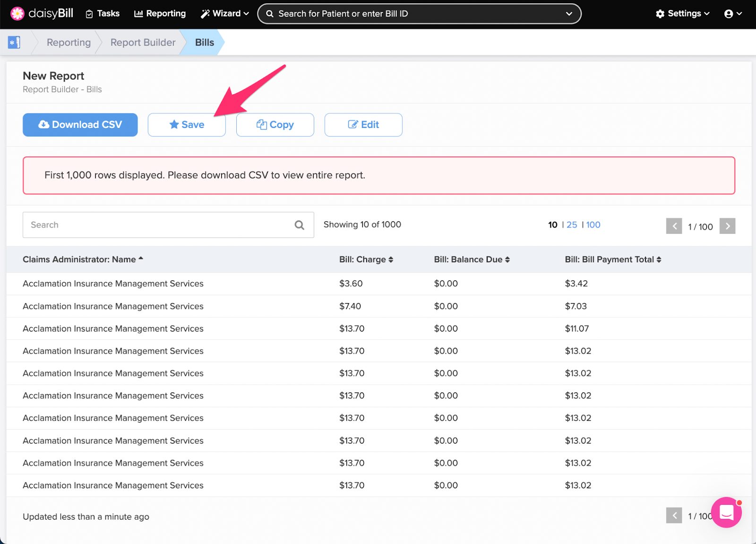Click the Edit report button

pos(363,125)
